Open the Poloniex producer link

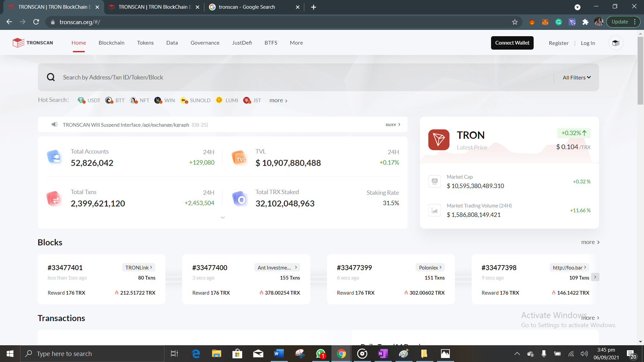pyautogui.click(x=430, y=267)
